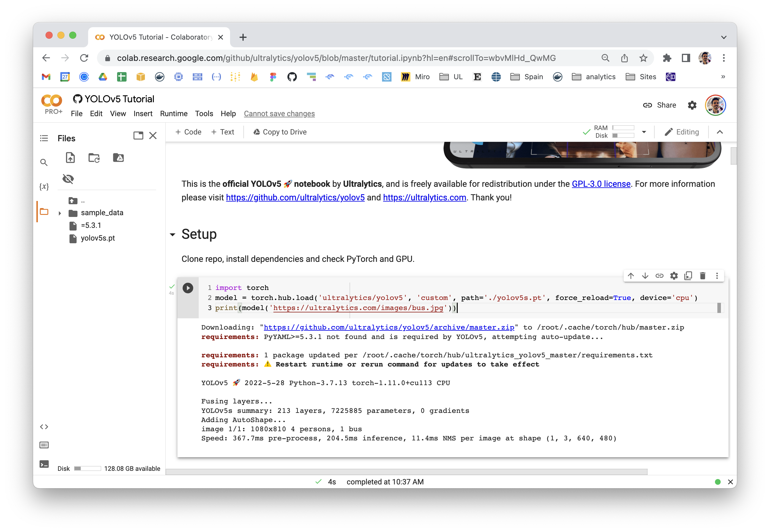The width and height of the screenshot is (770, 532).
Task: Run the setup code cell
Action: pos(188,288)
